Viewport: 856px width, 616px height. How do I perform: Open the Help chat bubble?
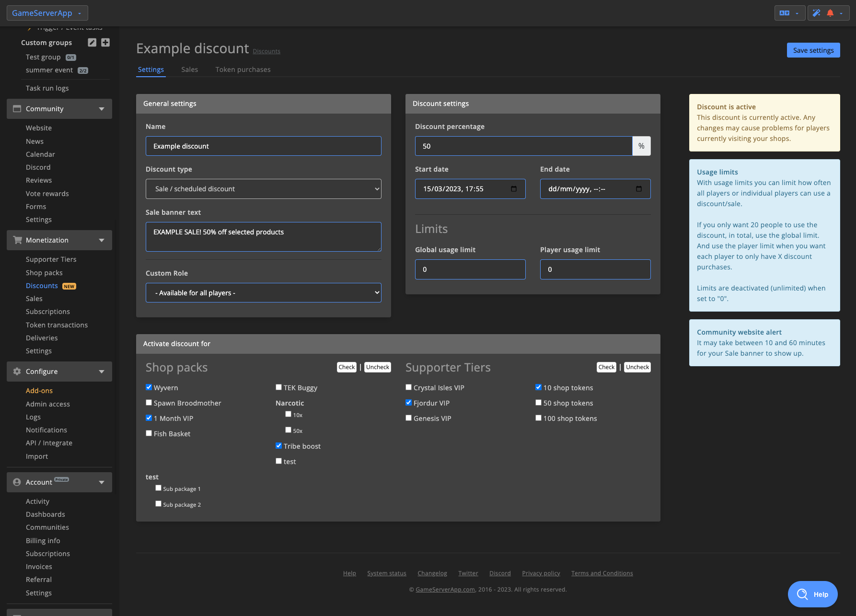(812, 594)
